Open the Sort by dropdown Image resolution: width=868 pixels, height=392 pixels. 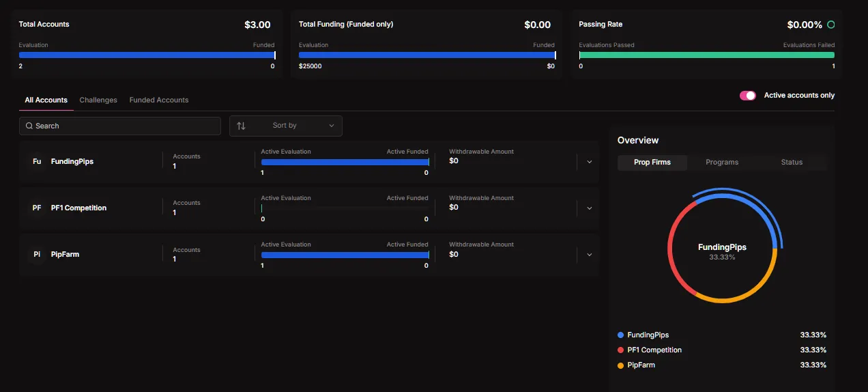(x=286, y=126)
